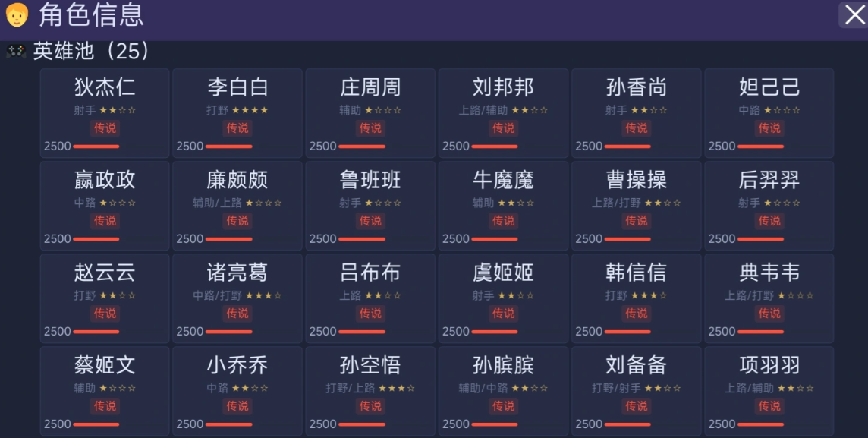This screenshot has width=868, height=438.
Task: Click the 传说 badge under 鲁班班
Action: point(370,220)
